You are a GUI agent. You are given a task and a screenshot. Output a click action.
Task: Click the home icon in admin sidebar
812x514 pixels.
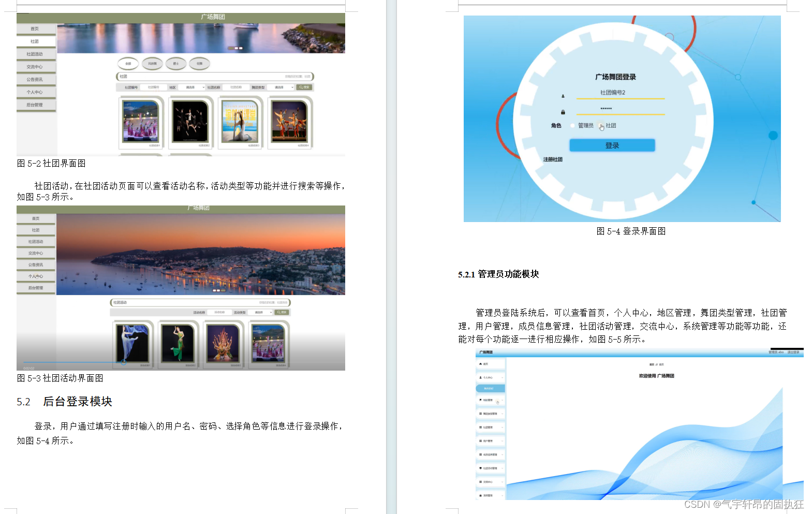(480, 364)
